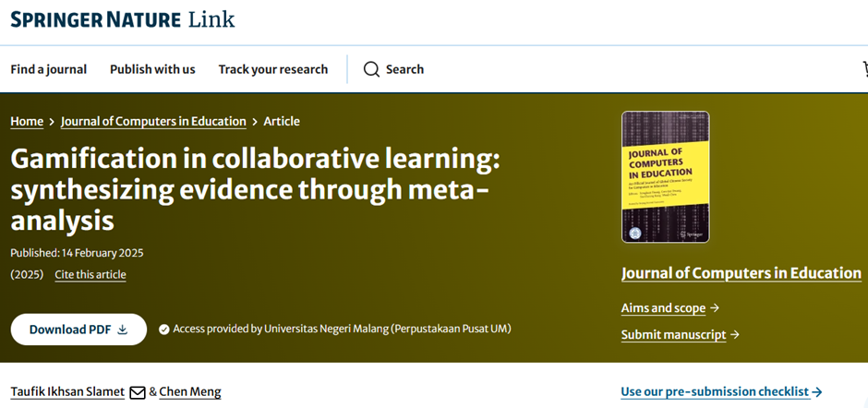Click the download arrow icon in Download PDF
868x408 pixels.
[123, 330]
